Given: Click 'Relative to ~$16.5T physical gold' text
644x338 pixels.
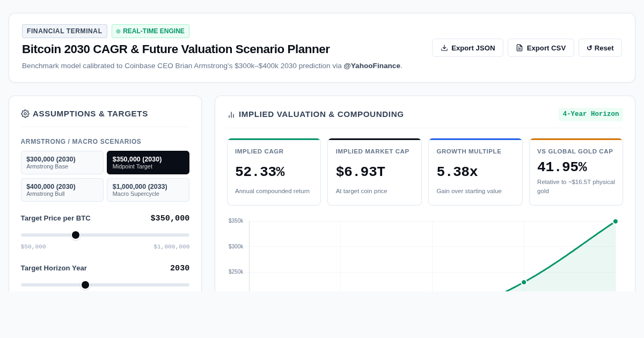Looking at the screenshot, I should click(x=576, y=186).
